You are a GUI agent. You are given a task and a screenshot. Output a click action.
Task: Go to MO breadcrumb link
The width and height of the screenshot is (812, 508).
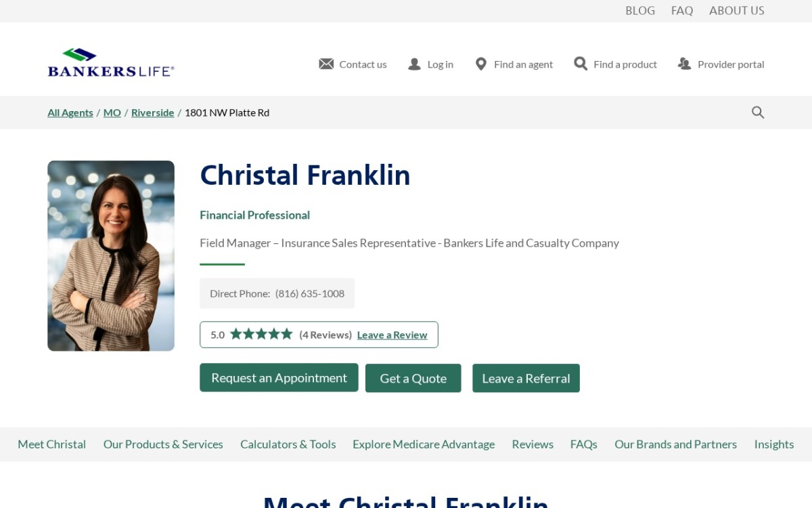click(x=112, y=112)
